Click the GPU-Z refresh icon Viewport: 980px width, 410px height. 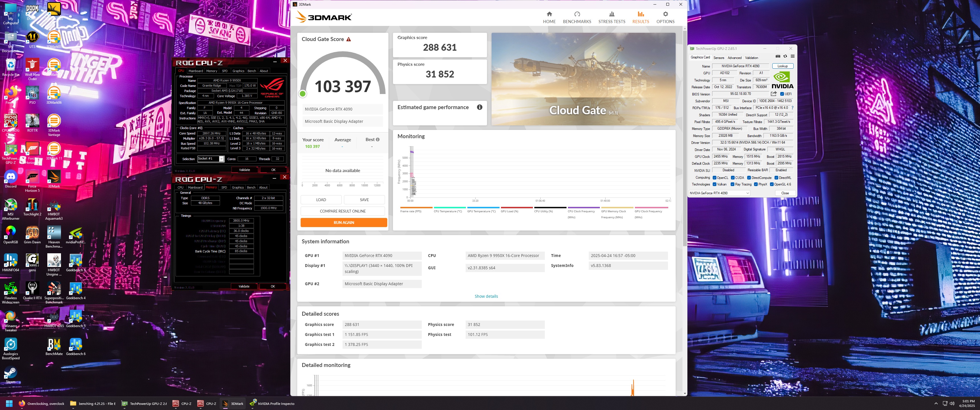(x=785, y=56)
